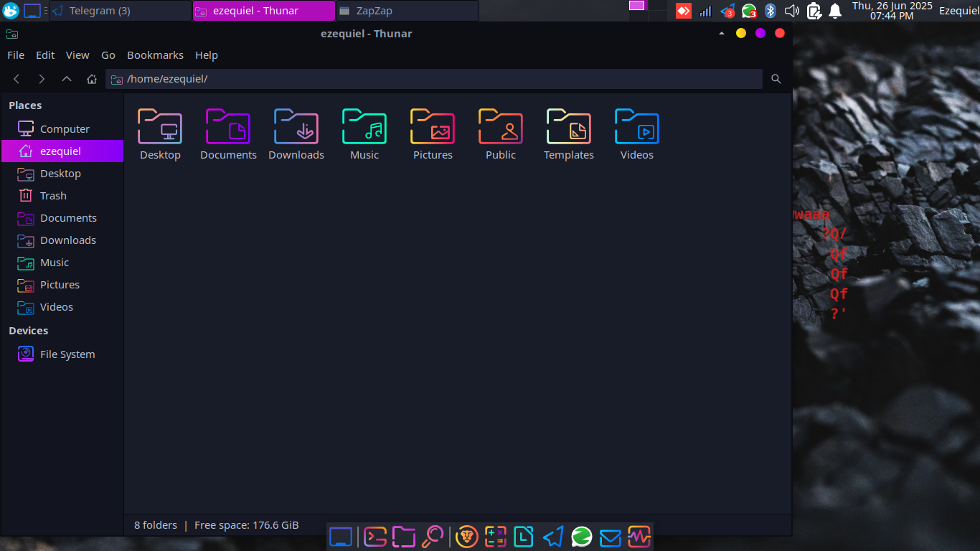Go to Videos in the Places sidebar
This screenshot has width=980, height=551.
click(62, 307)
